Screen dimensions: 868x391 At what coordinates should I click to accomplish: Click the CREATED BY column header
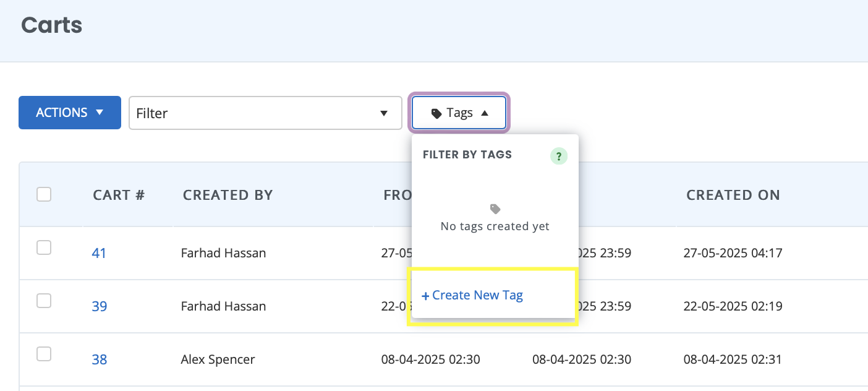tap(228, 195)
